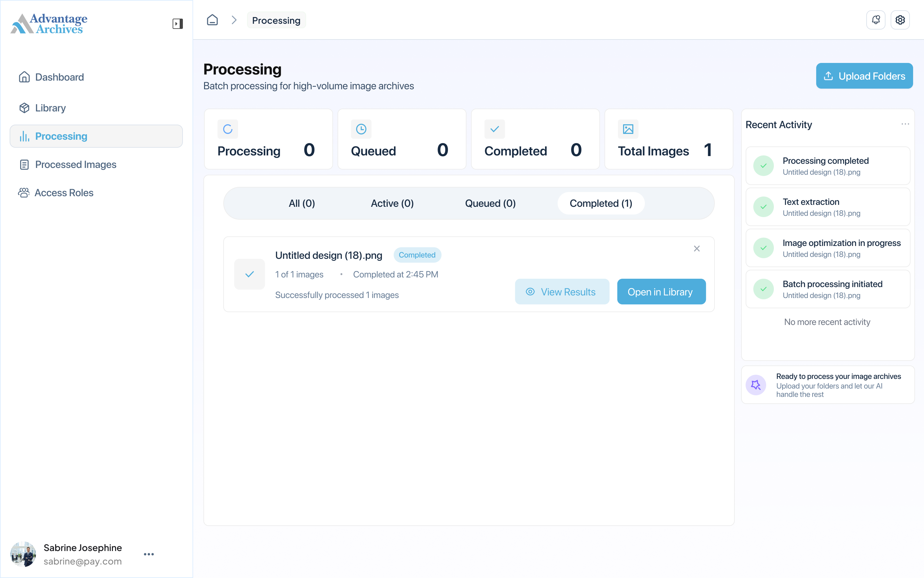Click Batch processing initiated check icon
Image resolution: width=924 pixels, height=578 pixels.
764,289
